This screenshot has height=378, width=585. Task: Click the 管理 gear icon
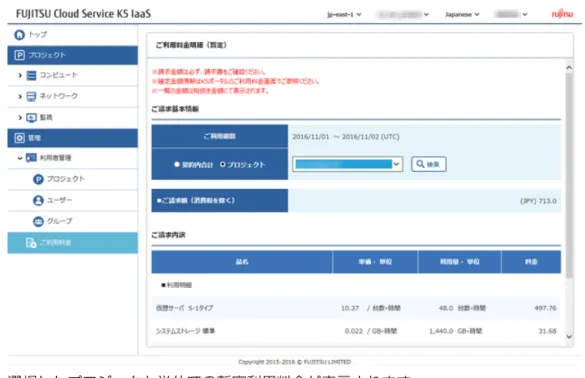coord(19,138)
